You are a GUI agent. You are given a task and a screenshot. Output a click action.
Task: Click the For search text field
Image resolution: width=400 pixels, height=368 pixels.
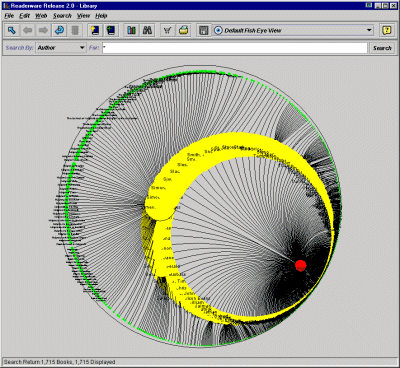[x=235, y=48]
